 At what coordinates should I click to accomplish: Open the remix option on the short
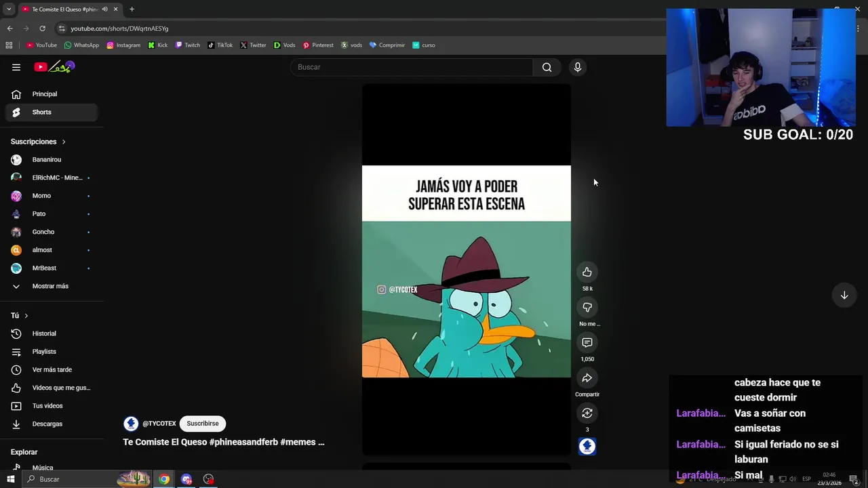coord(587,413)
